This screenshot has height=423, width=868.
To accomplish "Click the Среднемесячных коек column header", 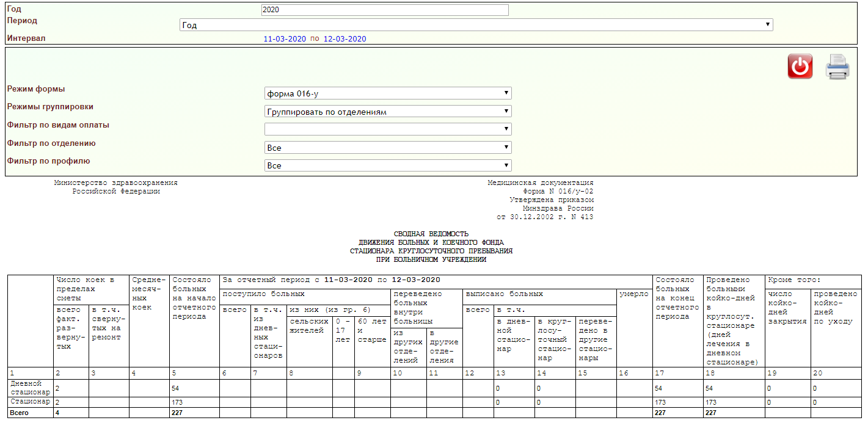I will (x=149, y=293).
